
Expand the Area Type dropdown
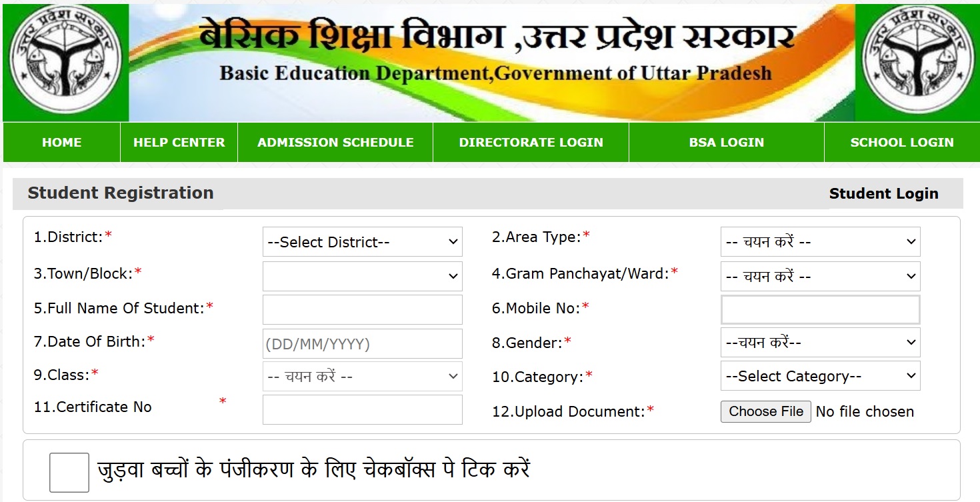pyautogui.click(x=820, y=242)
